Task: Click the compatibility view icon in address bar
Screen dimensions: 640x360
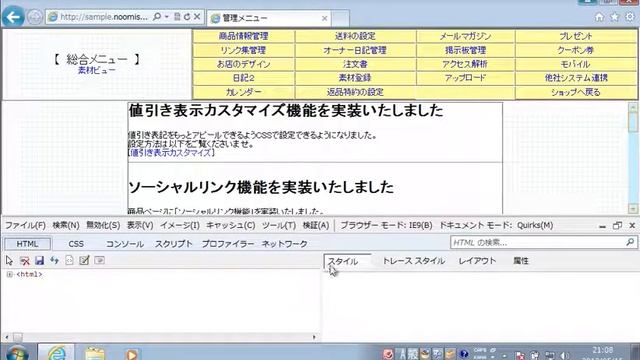Action: click(177, 17)
